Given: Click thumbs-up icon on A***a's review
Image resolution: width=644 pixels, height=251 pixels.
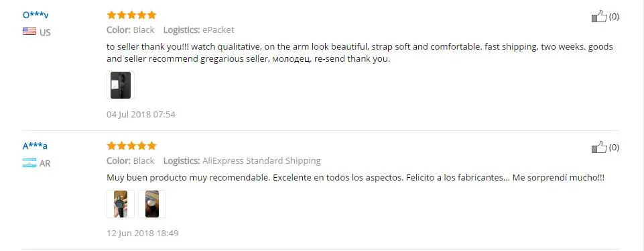Looking at the screenshot, I should [x=599, y=147].
